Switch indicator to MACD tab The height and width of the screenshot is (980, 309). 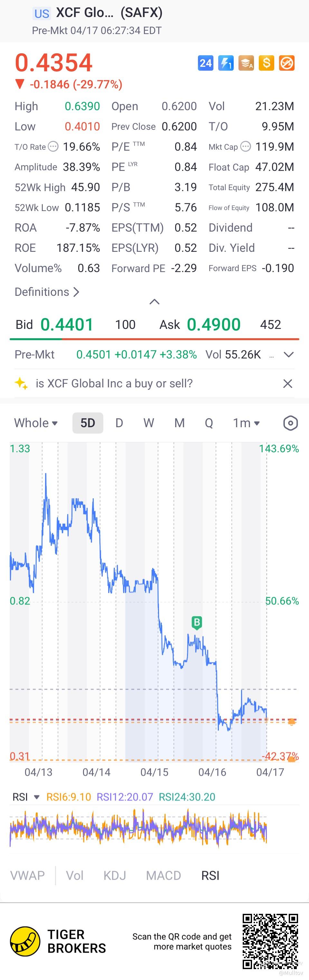pyautogui.click(x=164, y=875)
